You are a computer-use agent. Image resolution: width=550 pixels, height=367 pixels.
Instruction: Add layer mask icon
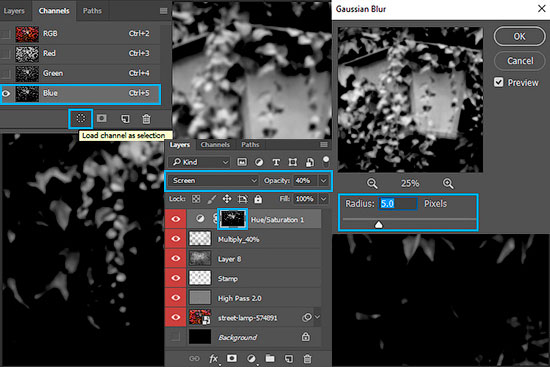tap(232, 358)
